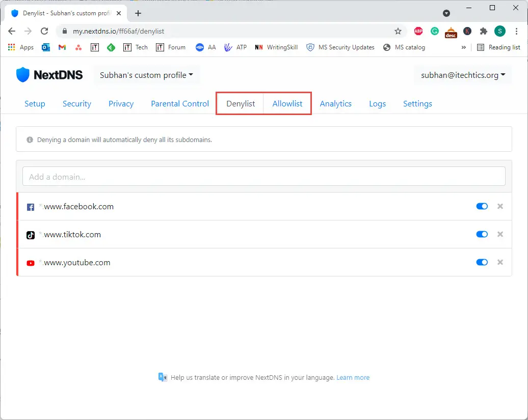Image resolution: width=528 pixels, height=420 pixels.
Task: Open the AA bookmark
Action: [x=206, y=47]
